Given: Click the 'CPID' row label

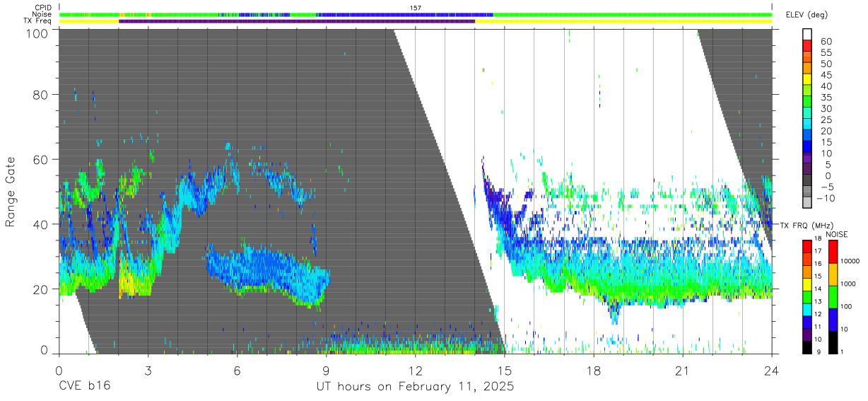Looking at the screenshot, I should (42, 8).
